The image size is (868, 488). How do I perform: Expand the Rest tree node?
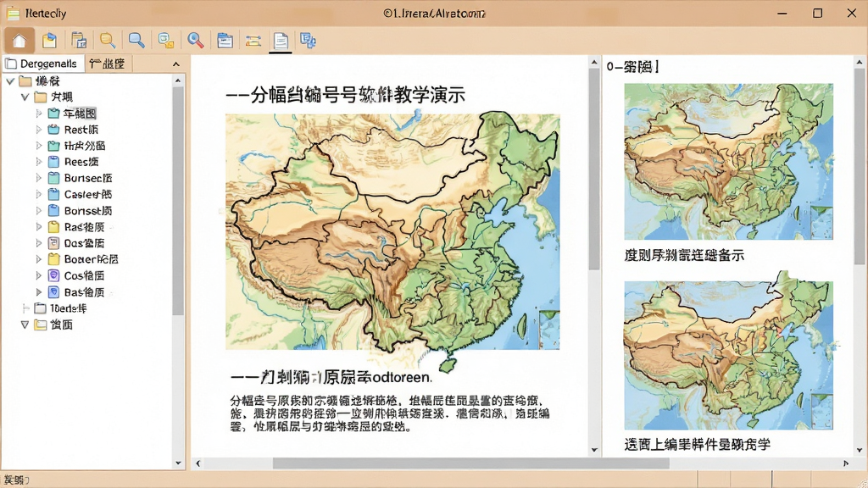[x=39, y=130]
